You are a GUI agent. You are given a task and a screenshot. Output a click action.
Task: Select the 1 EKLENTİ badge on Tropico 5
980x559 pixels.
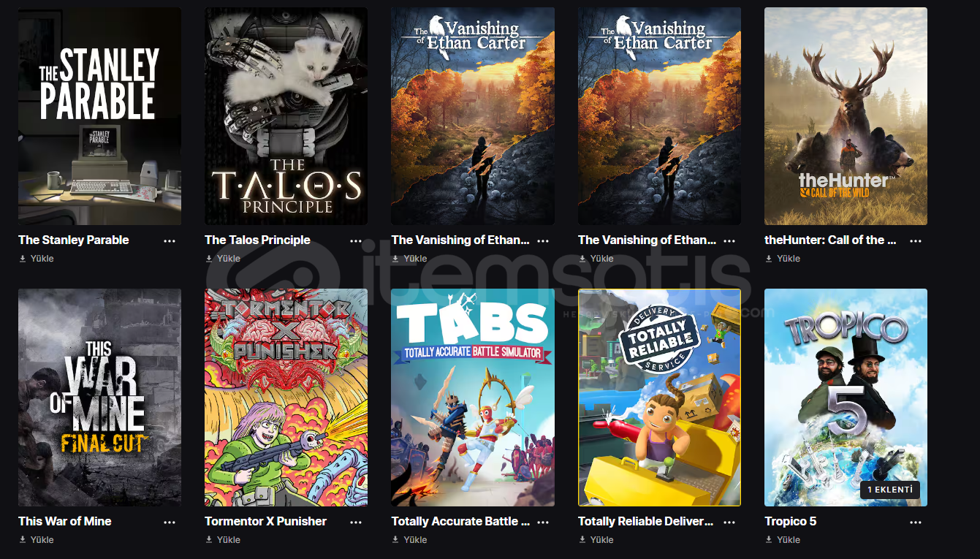click(889, 490)
